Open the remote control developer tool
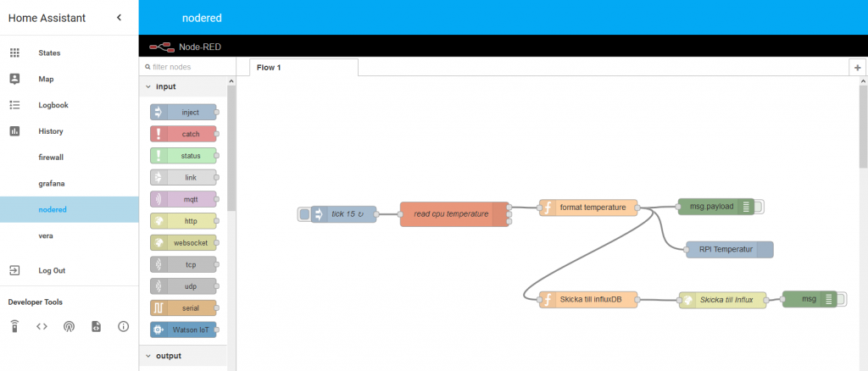This screenshot has height=371, width=868. click(x=15, y=326)
